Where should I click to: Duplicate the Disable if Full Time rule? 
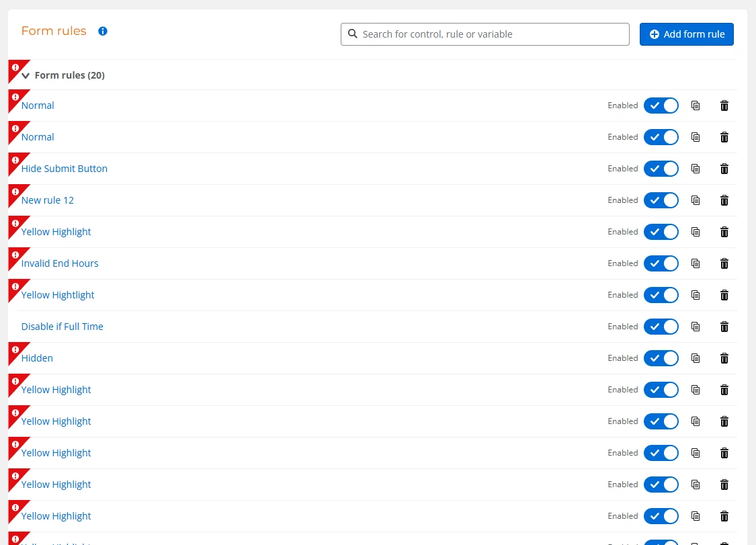[x=696, y=327]
